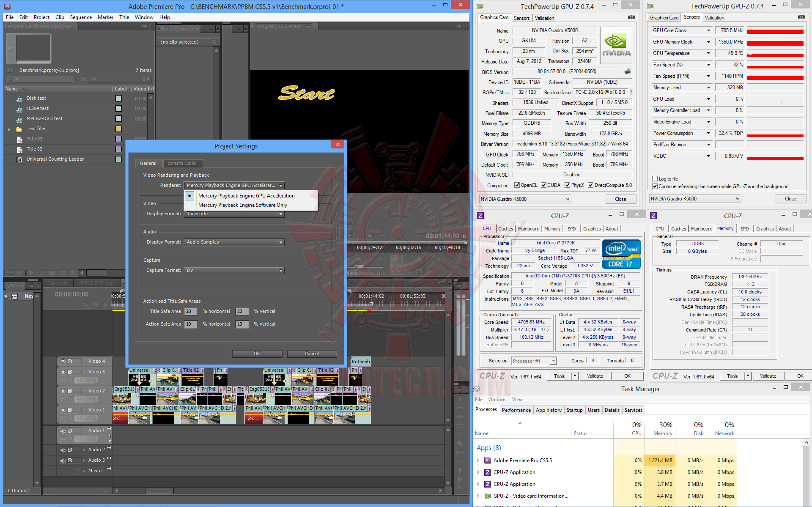Viewport: 812px width, 507px height.
Task: Click BIOS Version save chip icon
Action: click(x=628, y=71)
